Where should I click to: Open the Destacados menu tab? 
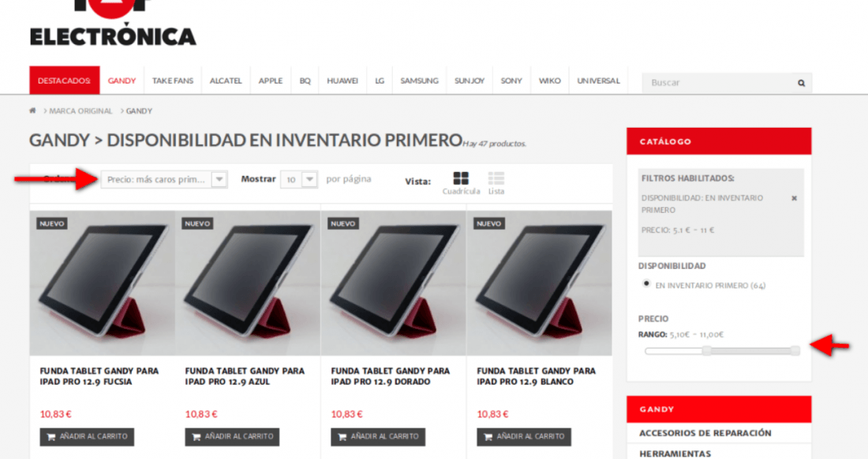point(64,80)
